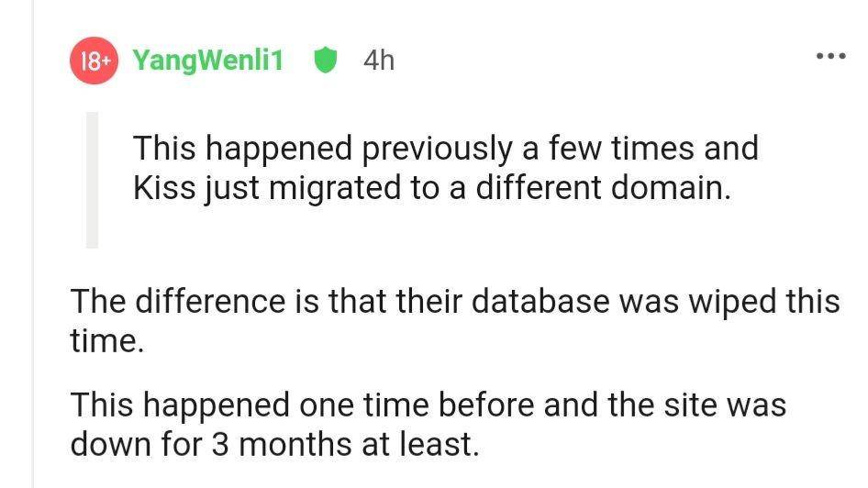Click the quoted line starting 'This happened previously'
The image size is (868, 488).
(446, 150)
